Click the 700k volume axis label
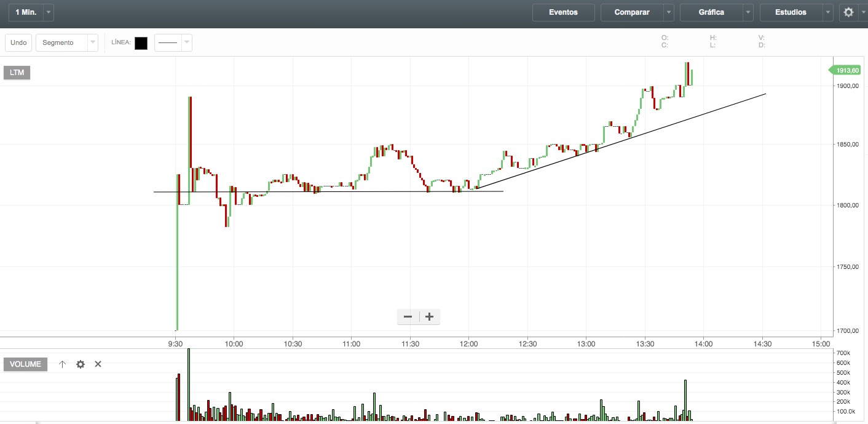868x424 pixels. tap(842, 353)
